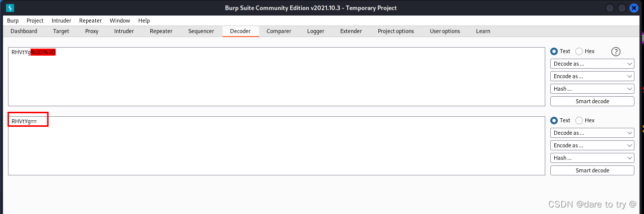644x214 pixels.
Task: Open the Help menu
Action: tap(144, 21)
